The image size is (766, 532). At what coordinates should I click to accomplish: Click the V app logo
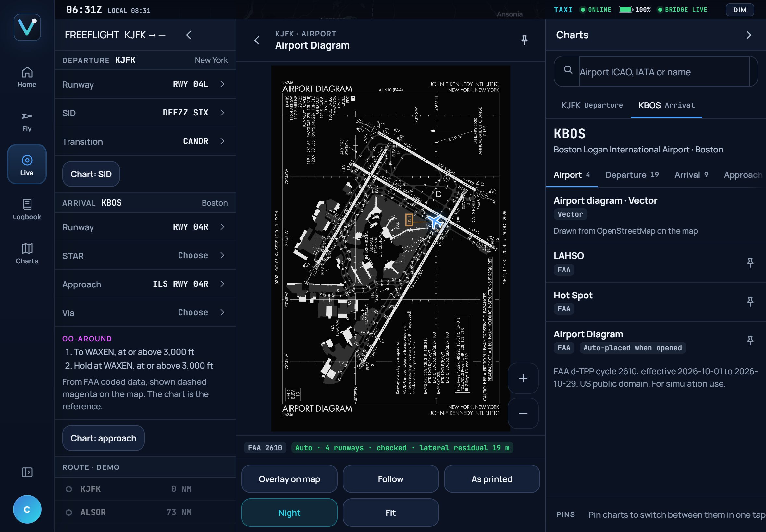pos(27,27)
